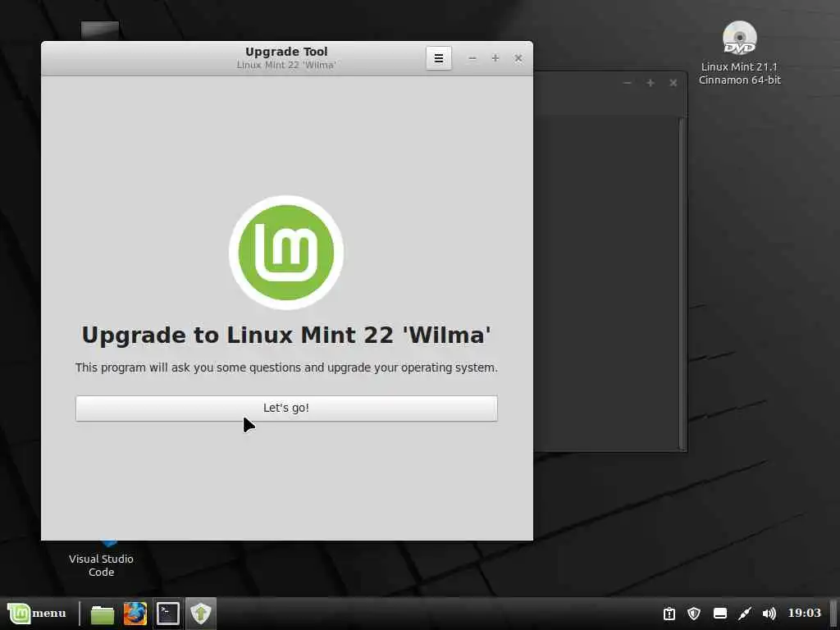This screenshot has width=840, height=630.
Task: Open the Mint menu in the panel
Action: coord(36,613)
